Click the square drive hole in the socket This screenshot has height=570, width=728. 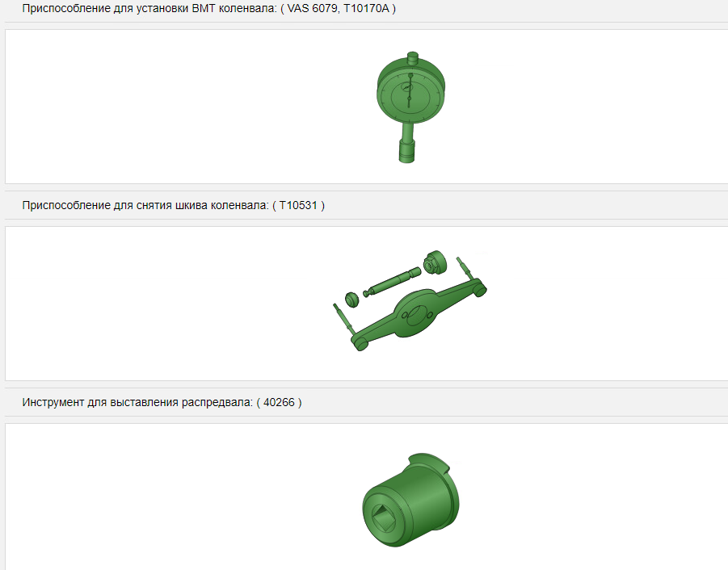click(x=384, y=518)
